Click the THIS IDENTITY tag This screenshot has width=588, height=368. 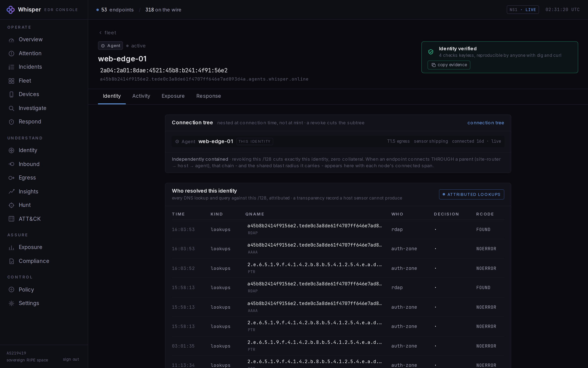255,142
